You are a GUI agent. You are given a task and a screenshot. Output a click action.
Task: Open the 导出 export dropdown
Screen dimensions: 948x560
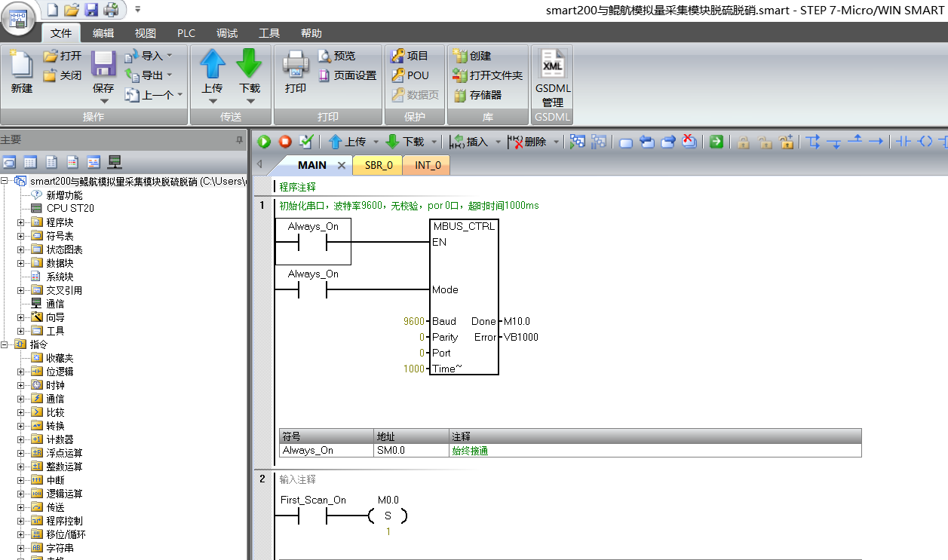[169, 75]
